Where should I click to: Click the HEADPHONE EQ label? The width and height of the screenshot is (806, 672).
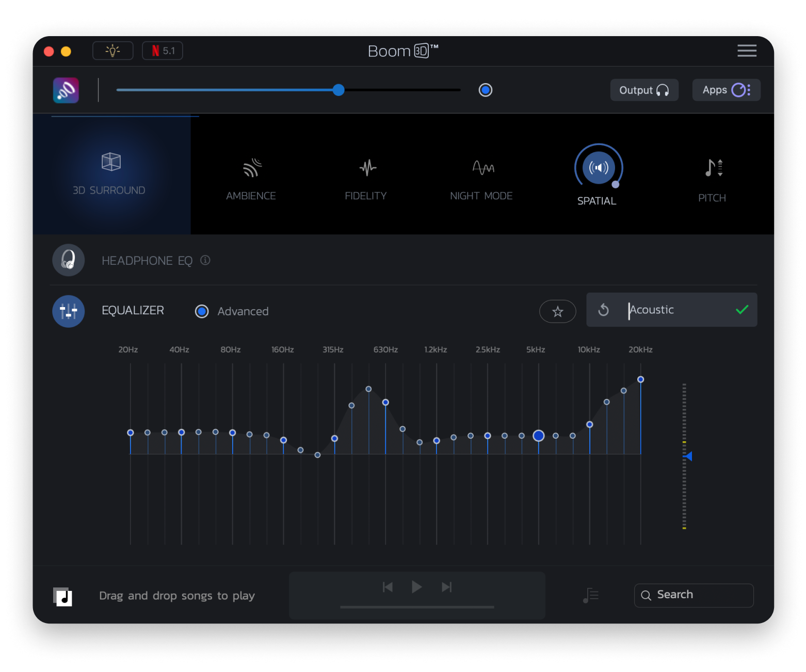(x=147, y=261)
